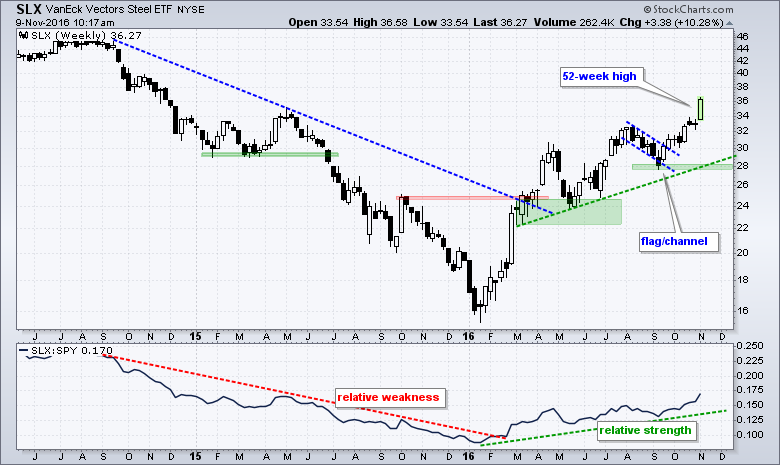Click the SLX:SPY 0.170 legend text
Screen dimensions: 780x465
72,351
